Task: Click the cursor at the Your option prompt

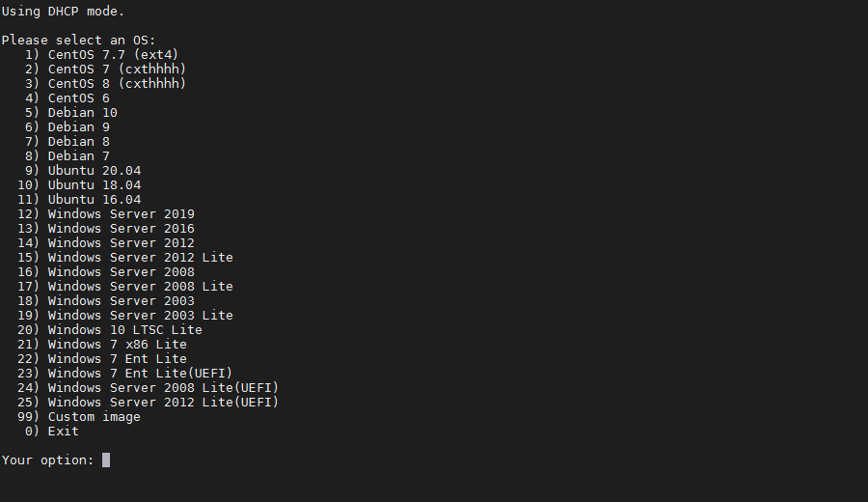Action: tap(106, 460)
